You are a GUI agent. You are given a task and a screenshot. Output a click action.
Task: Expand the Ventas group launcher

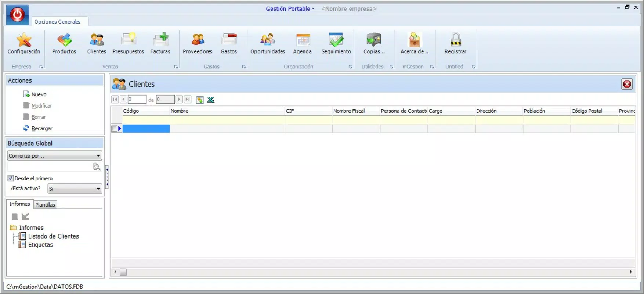point(176,67)
